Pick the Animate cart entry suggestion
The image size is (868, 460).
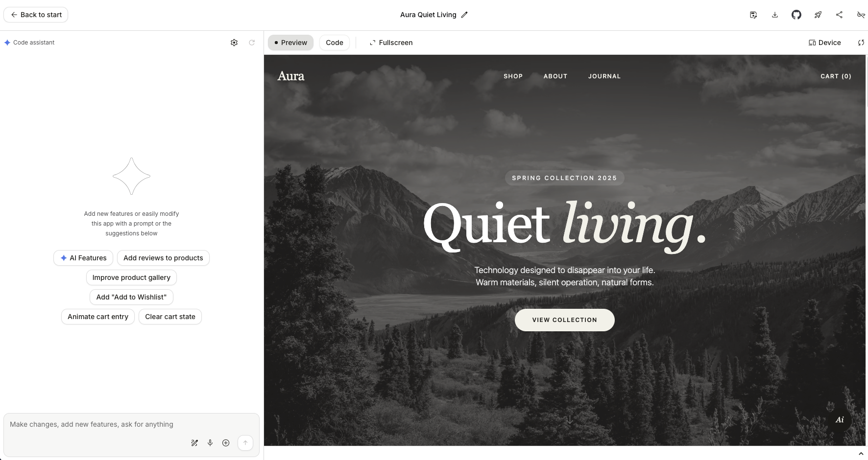pos(98,317)
